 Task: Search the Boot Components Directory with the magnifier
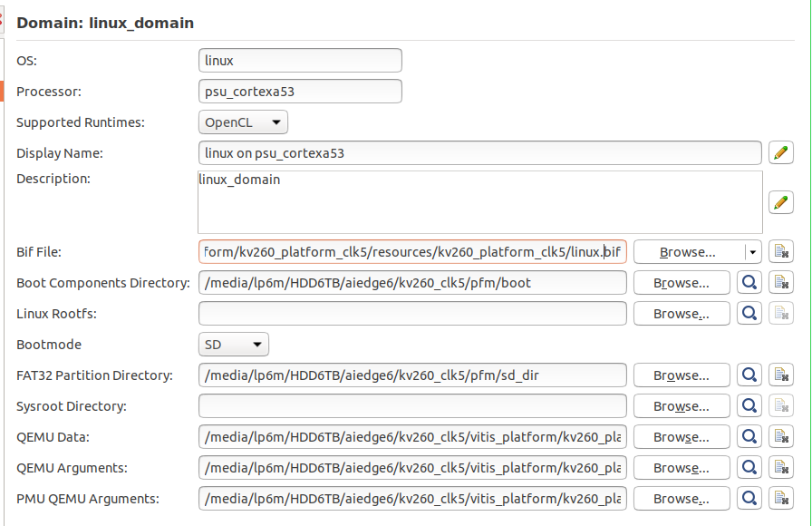pyautogui.click(x=749, y=283)
